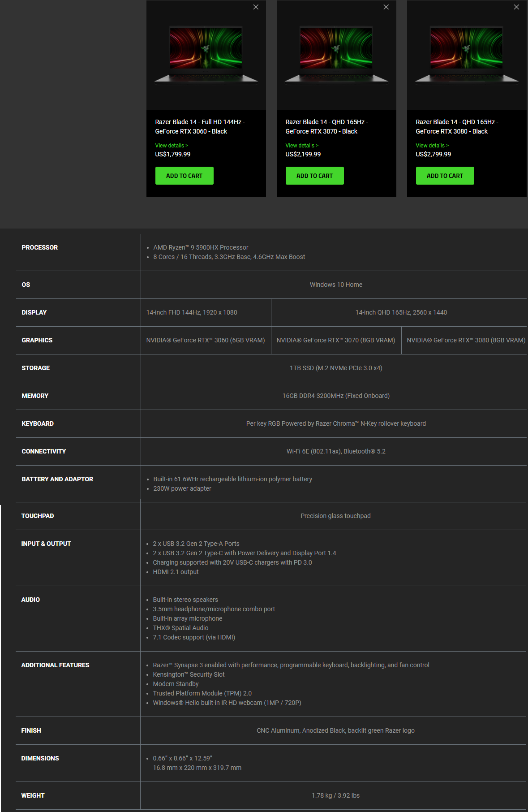The height and width of the screenshot is (812, 528).
Task: Click the 3.5mm headphone/microphone combo port line
Action: click(x=214, y=609)
